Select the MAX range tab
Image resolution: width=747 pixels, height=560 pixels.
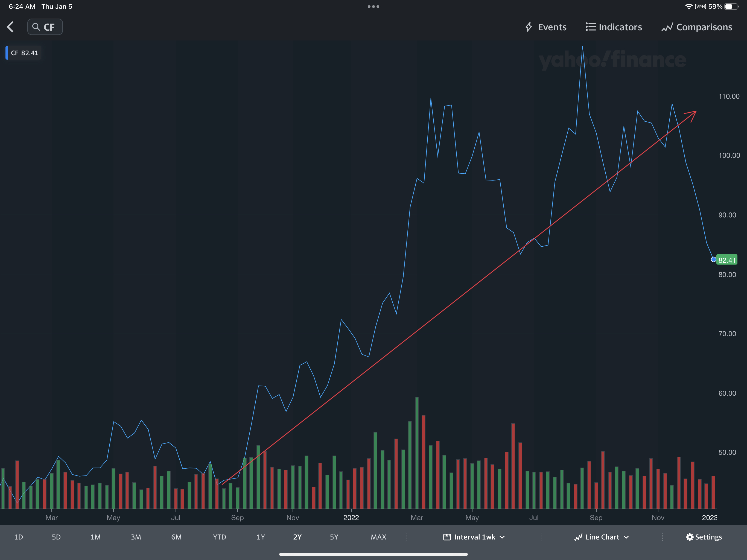click(x=378, y=537)
